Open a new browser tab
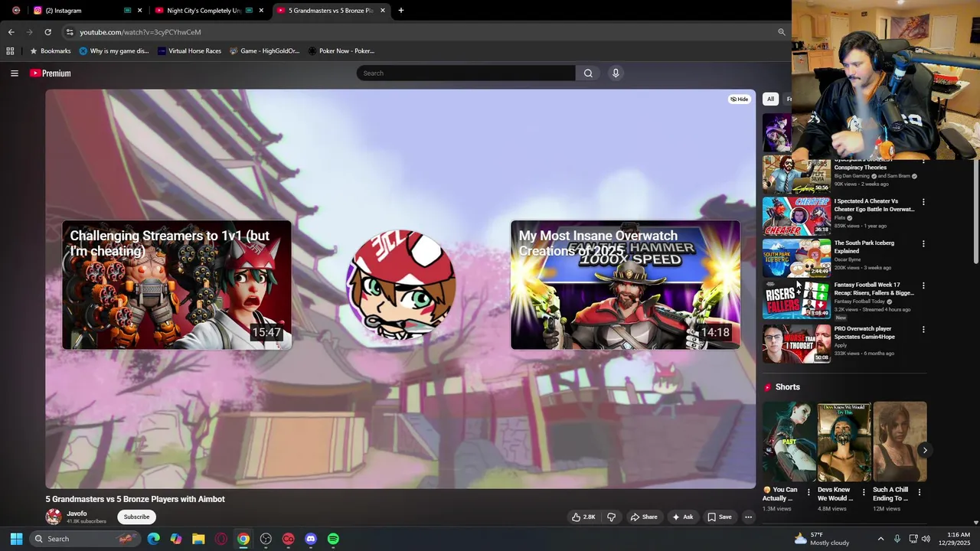 (x=400, y=11)
